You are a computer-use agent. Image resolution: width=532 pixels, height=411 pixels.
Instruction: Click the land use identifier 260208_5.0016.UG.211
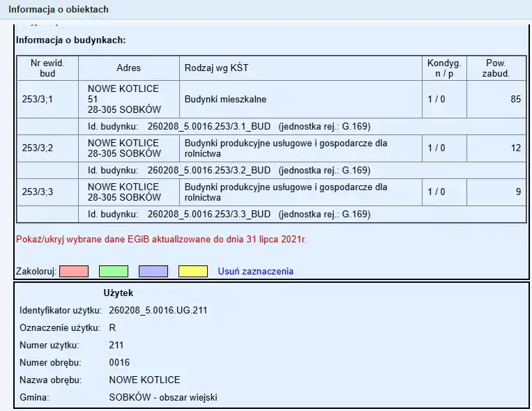(x=158, y=310)
